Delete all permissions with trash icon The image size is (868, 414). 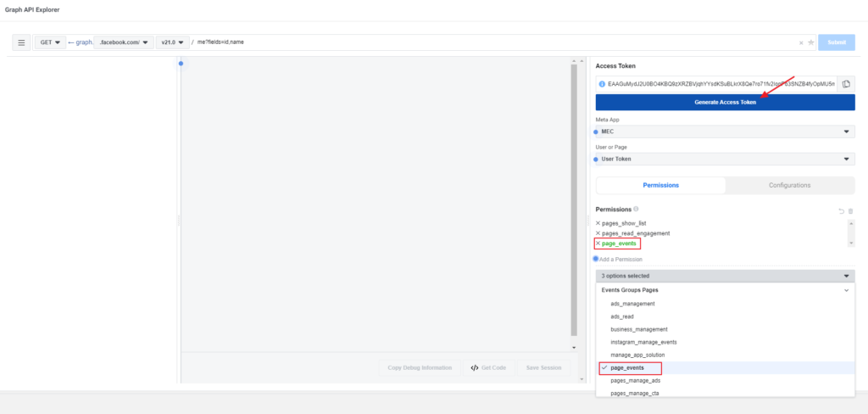click(851, 211)
